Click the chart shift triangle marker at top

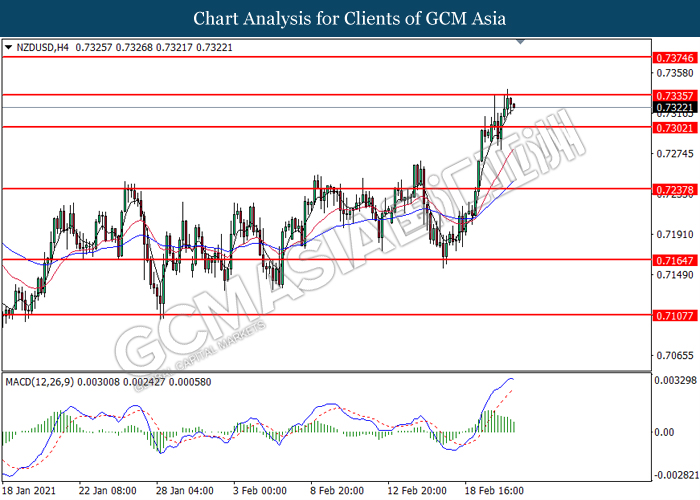point(520,42)
